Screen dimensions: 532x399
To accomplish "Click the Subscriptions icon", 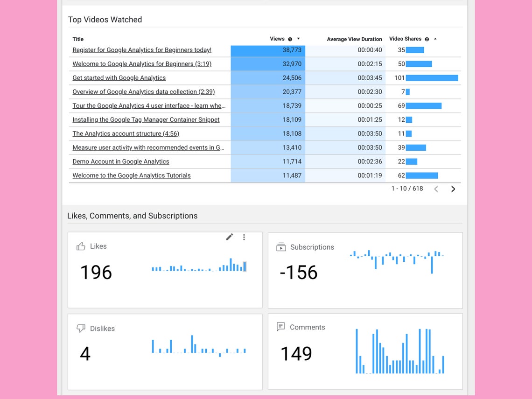I will point(281,247).
